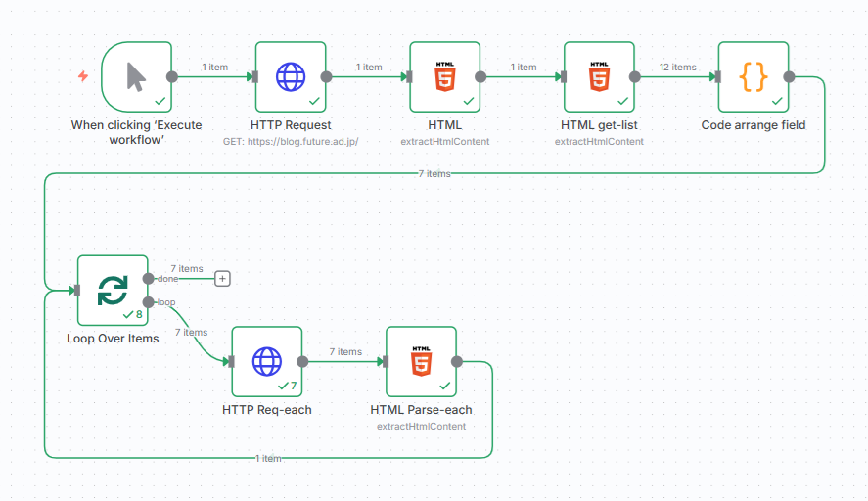868x501 pixels.
Task: Click the '1 item' loop-back connection label
Action: tap(268, 458)
